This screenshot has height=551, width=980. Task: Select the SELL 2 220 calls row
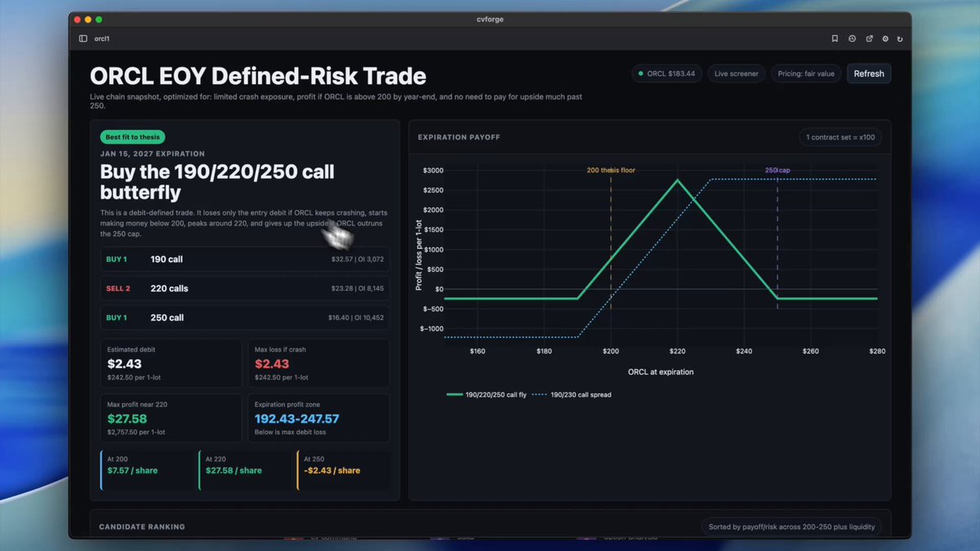tap(245, 288)
